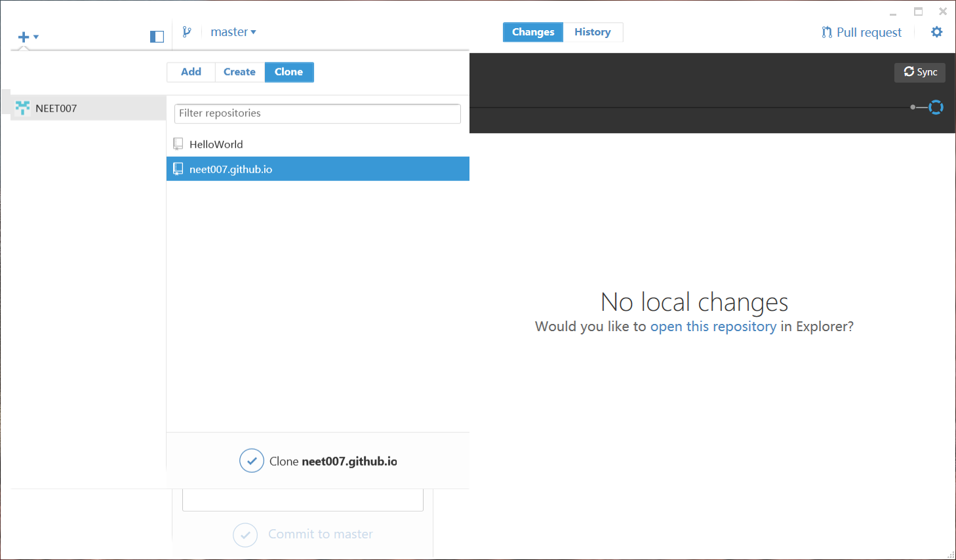
Task: Select the Clone tab
Action: [x=289, y=72]
